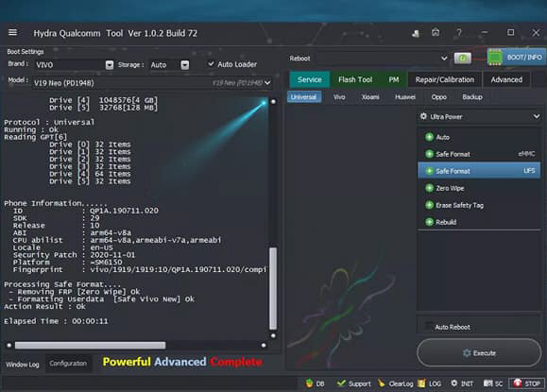Click the left dot of horizontal scrollbar
This screenshot has height=392, width=547.
click(9, 346)
